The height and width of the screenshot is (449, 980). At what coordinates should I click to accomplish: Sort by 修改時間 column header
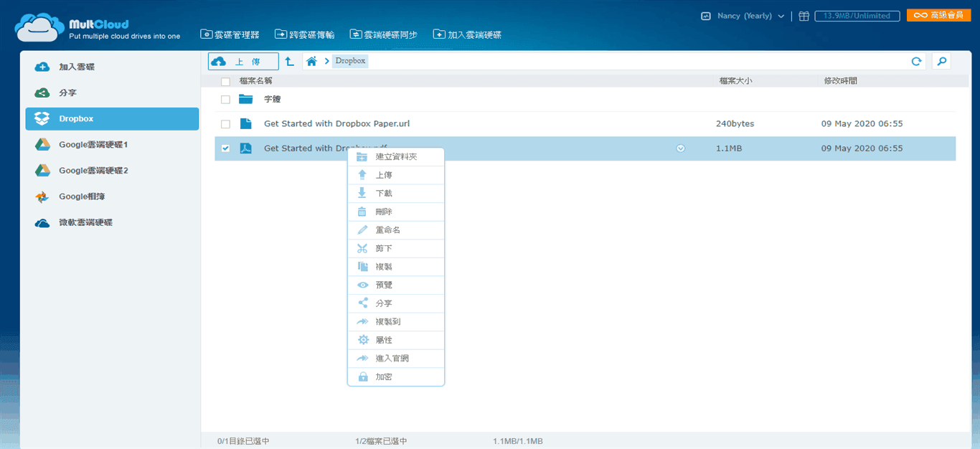point(840,81)
